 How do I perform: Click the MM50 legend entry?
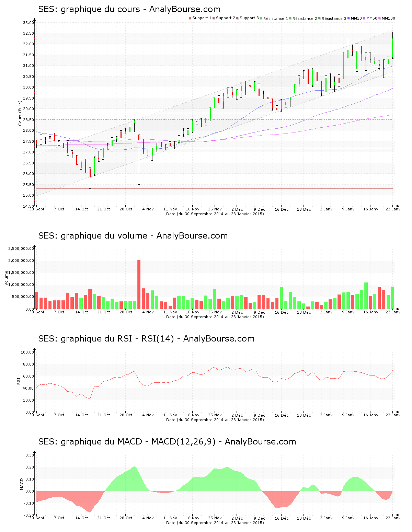(370, 18)
